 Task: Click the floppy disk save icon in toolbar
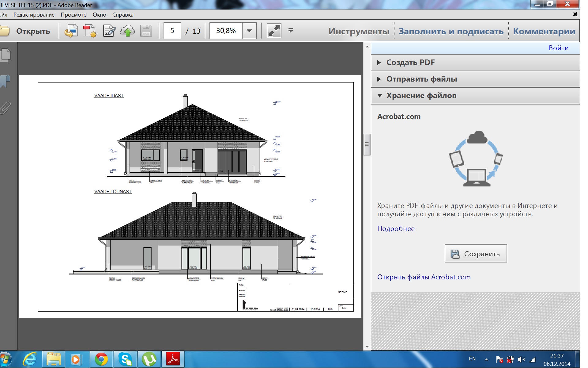click(146, 31)
